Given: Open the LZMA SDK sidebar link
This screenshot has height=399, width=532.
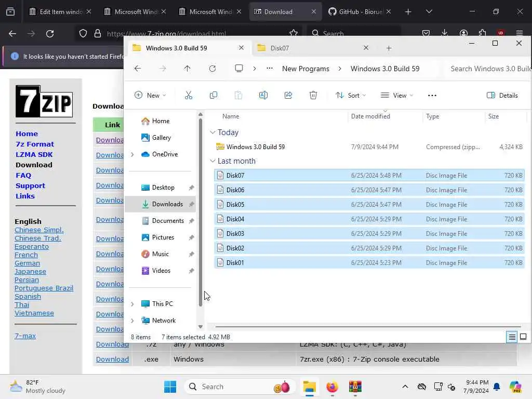Looking at the screenshot, I should pyautogui.click(x=34, y=155).
